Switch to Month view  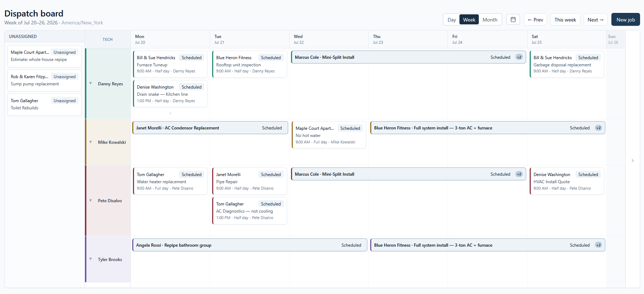[490, 20]
